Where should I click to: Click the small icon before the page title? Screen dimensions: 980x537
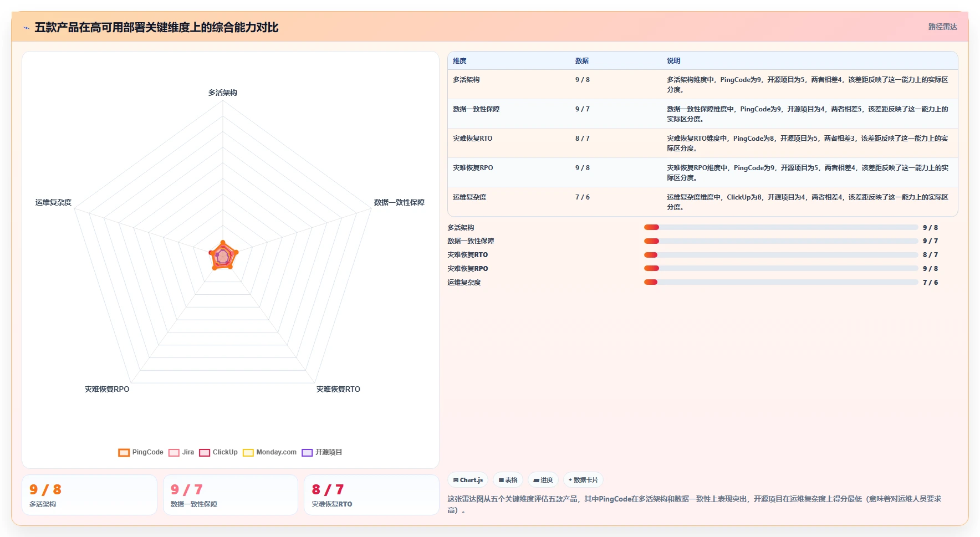26,28
